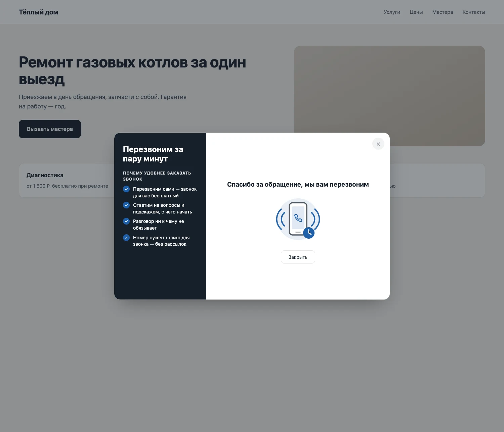The height and width of the screenshot is (432, 504).
Task: Click the ringing phone illustration
Action: pyautogui.click(x=298, y=219)
